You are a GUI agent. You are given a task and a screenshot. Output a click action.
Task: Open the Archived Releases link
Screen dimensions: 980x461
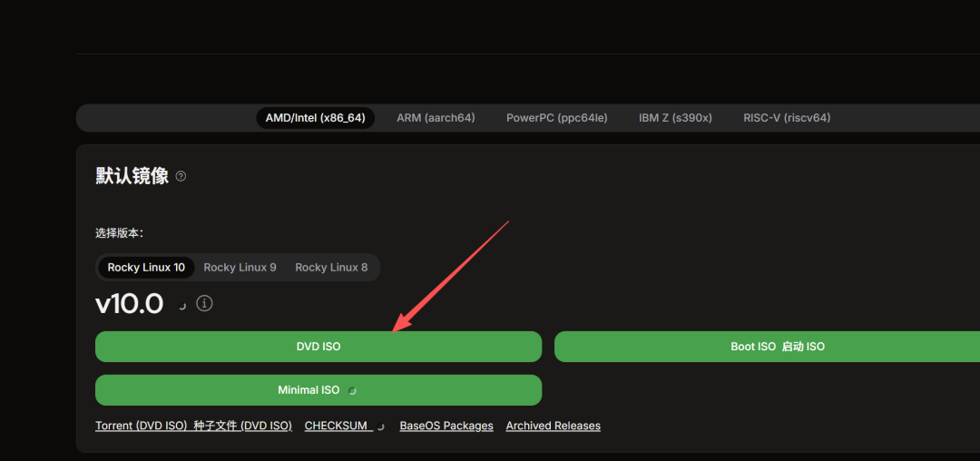click(554, 426)
